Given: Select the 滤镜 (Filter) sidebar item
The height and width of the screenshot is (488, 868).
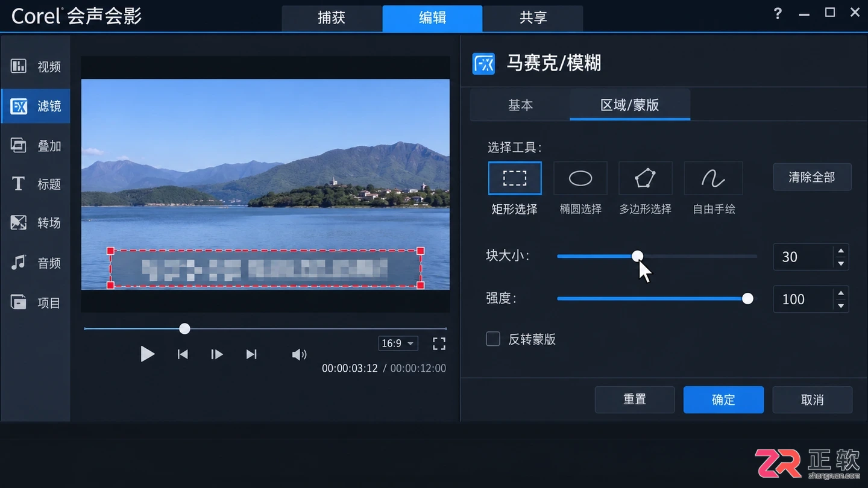Looking at the screenshot, I should coord(36,106).
